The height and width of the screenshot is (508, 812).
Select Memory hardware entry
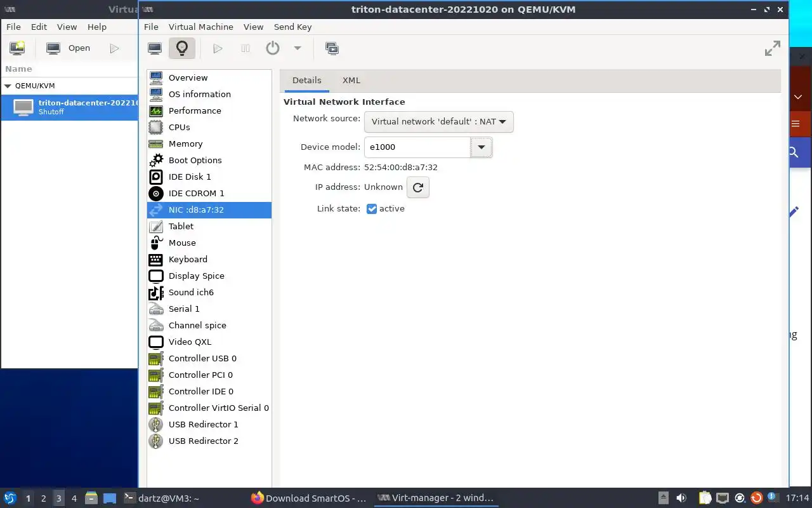pyautogui.click(x=209, y=144)
